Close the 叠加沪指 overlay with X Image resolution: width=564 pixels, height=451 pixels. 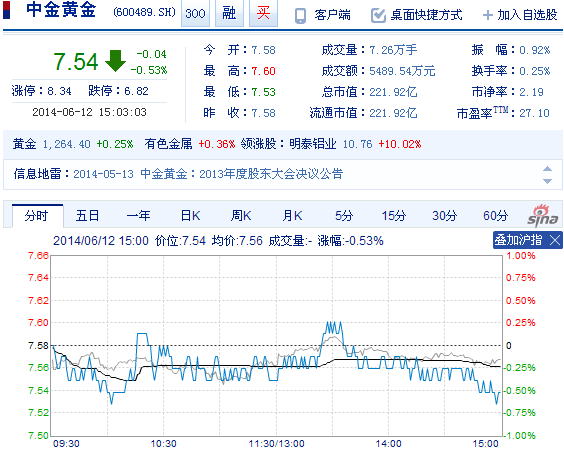coord(555,240)
